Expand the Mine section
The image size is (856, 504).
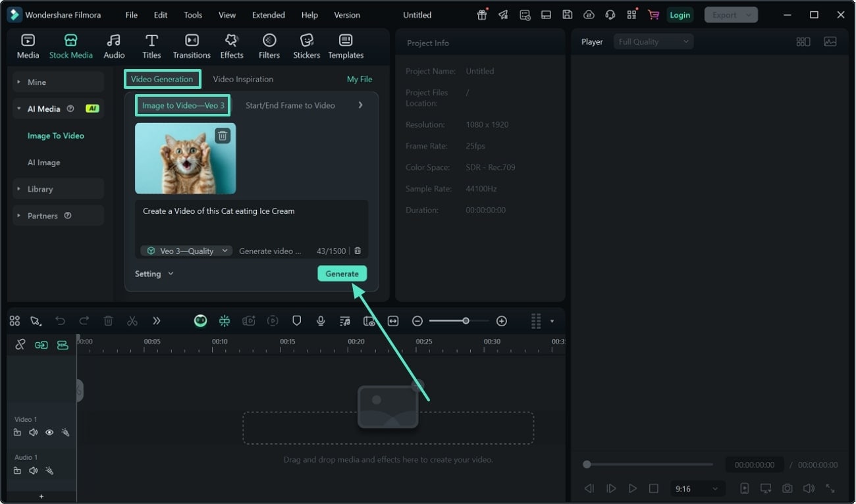click(x=58, y=82)
